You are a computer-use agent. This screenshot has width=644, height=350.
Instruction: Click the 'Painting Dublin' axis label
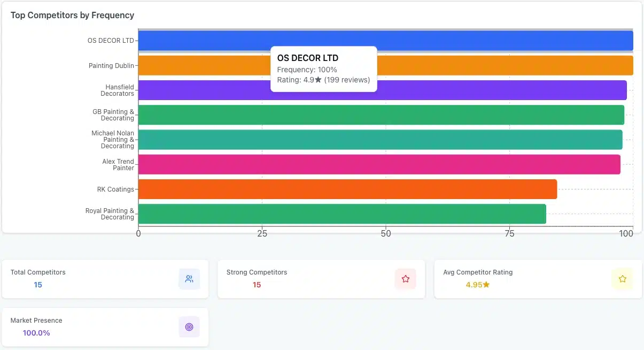(x=111, y=66)
